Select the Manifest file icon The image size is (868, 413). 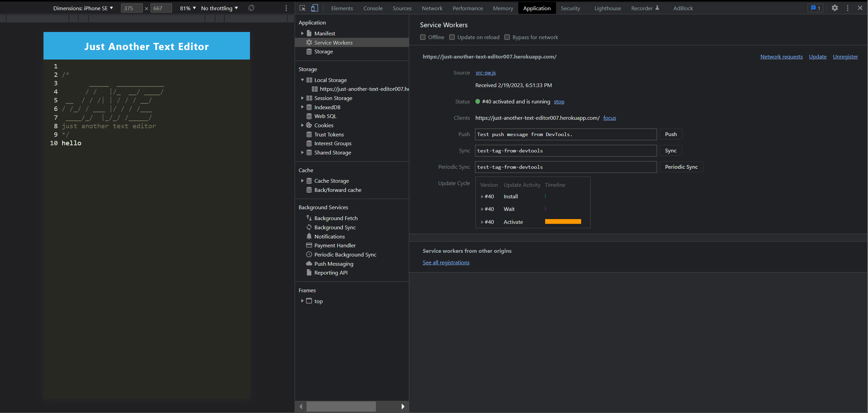point(309,33)
